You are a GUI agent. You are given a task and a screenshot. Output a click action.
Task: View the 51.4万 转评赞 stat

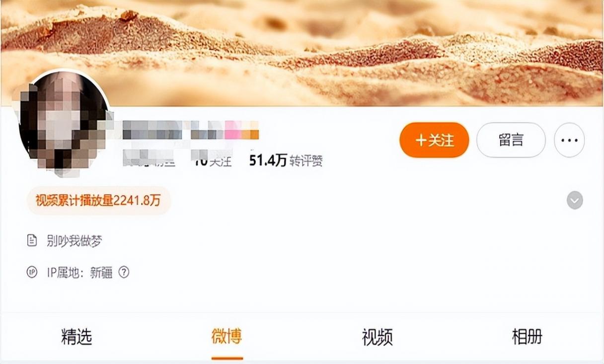click(x=286, y=161)
